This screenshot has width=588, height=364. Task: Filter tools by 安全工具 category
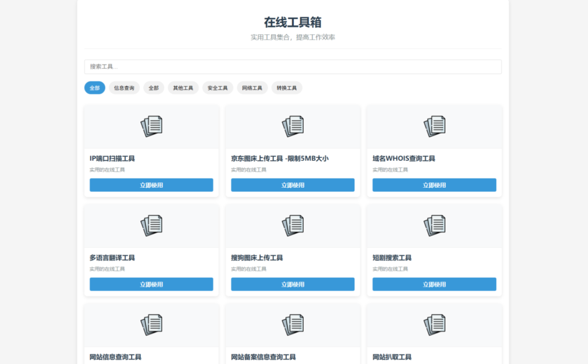pos(218,88)
